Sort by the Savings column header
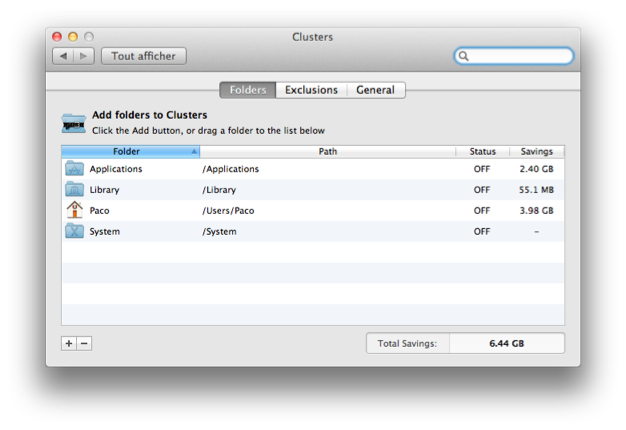The height and width of the screenshot is (430, 626). [x=537, y=152]
